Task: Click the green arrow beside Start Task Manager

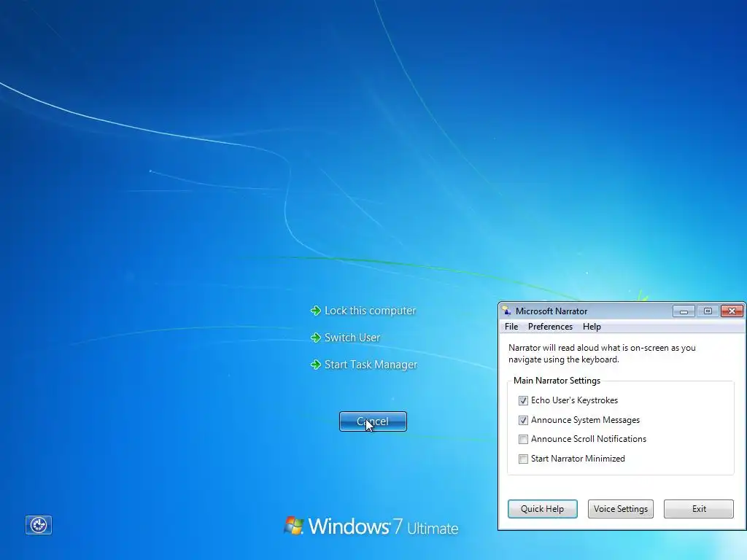Action: coord(315,365)
